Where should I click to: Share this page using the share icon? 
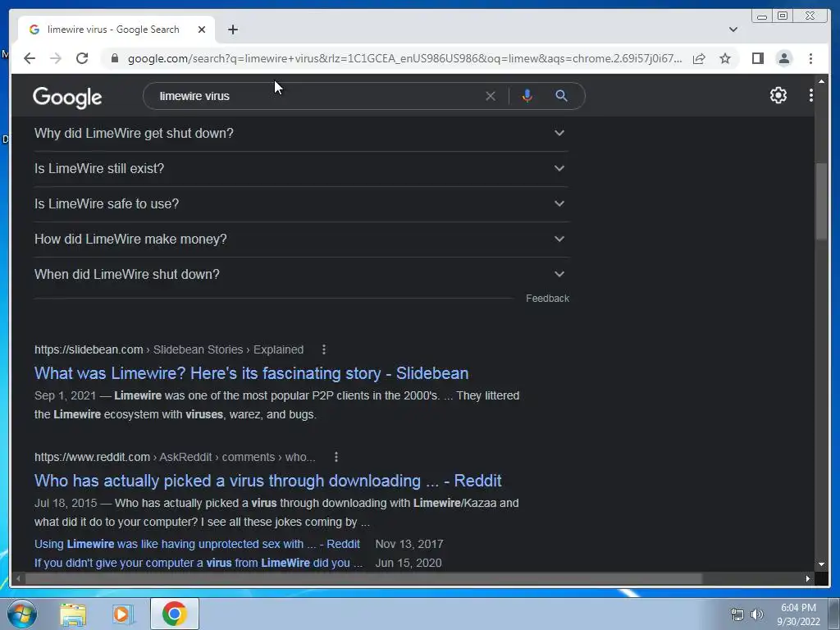click(x=699, y=58)
